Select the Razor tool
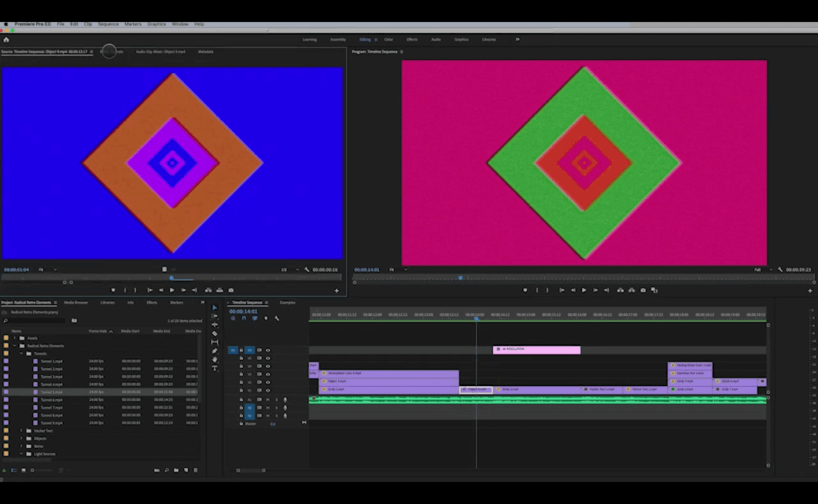 click(215, 333)
